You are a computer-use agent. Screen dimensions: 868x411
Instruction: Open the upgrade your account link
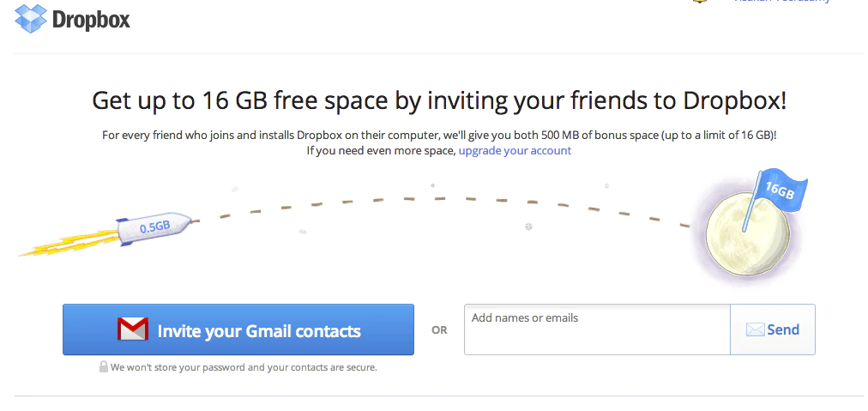(x=515, y=151)
